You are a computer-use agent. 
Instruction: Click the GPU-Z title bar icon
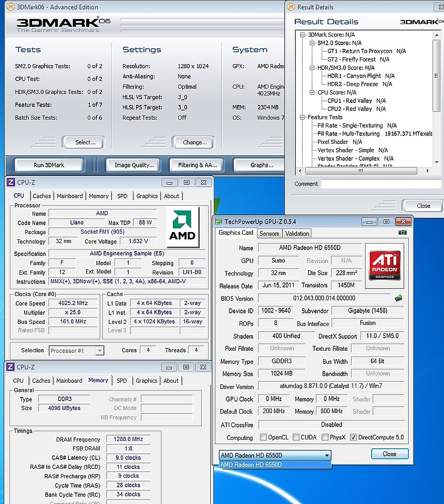pyautogui.click(x=219, y=222)
